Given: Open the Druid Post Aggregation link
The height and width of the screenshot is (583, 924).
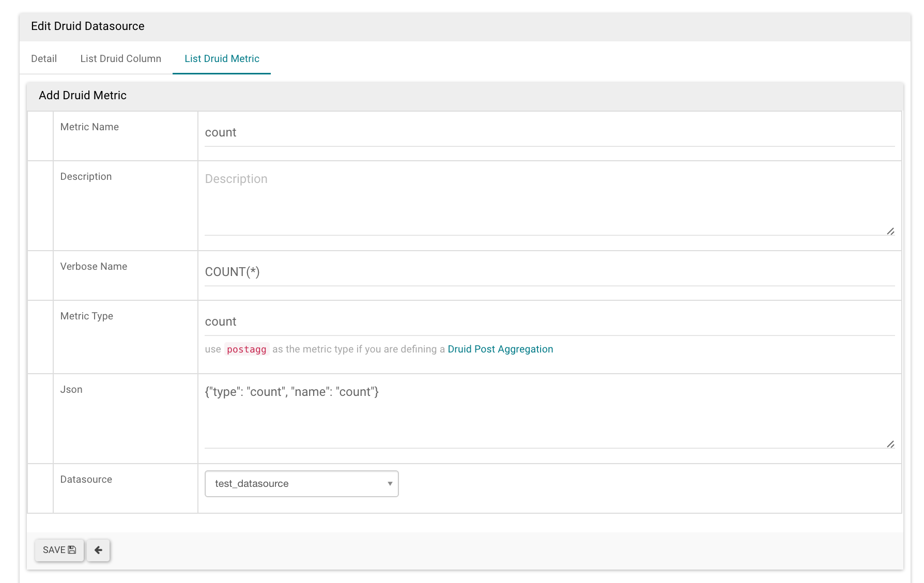Looking at the screenshot, I should [500, 349].
